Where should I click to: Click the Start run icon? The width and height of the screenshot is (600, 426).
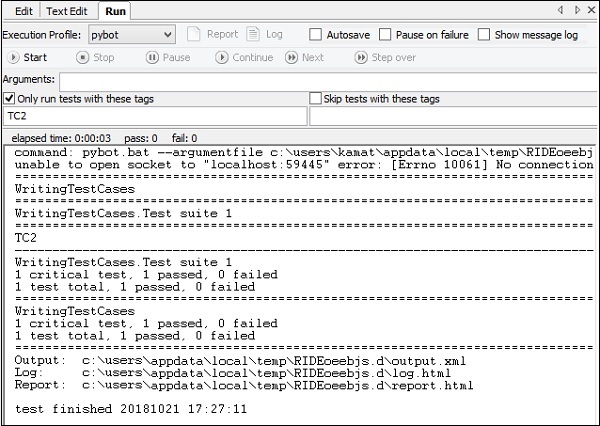12,58
